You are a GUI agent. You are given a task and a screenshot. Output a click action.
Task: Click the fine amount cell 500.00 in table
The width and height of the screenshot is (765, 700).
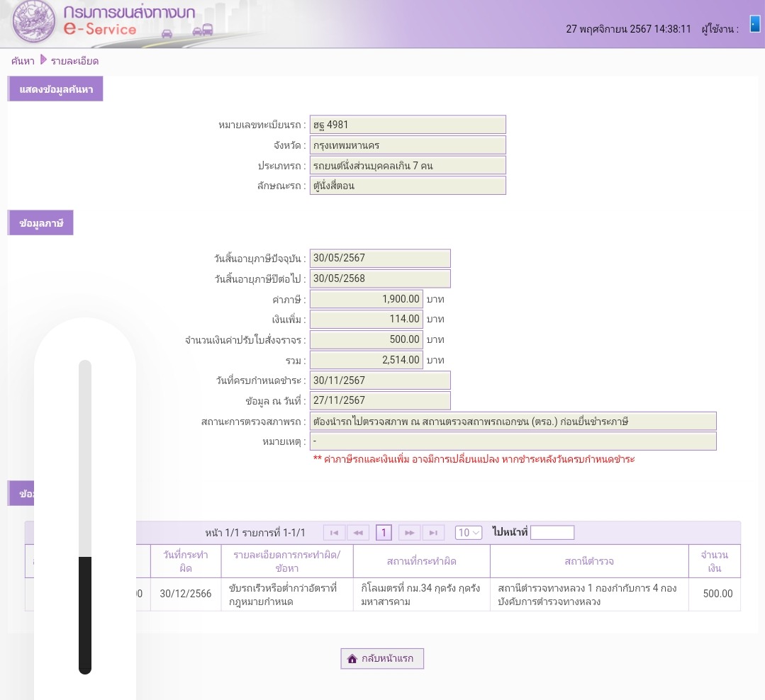click(x=715, y=594)
